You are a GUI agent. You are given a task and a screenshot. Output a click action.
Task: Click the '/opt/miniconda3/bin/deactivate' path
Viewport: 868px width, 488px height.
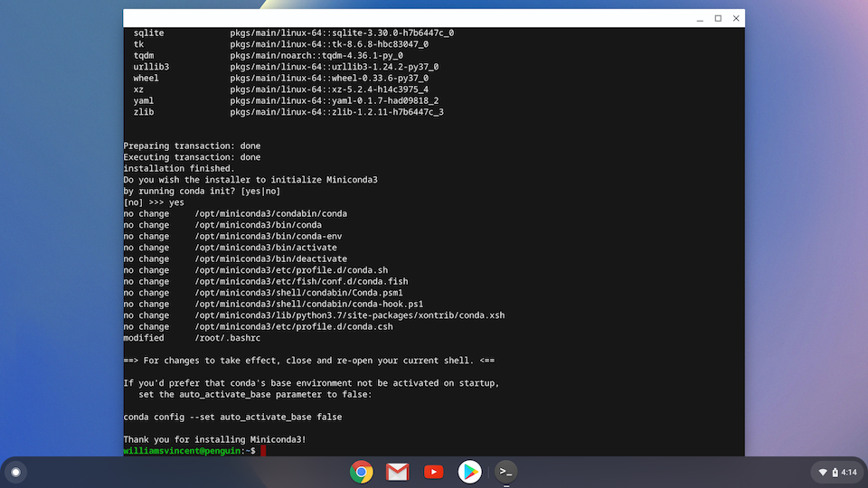click(x=270, y=258)
